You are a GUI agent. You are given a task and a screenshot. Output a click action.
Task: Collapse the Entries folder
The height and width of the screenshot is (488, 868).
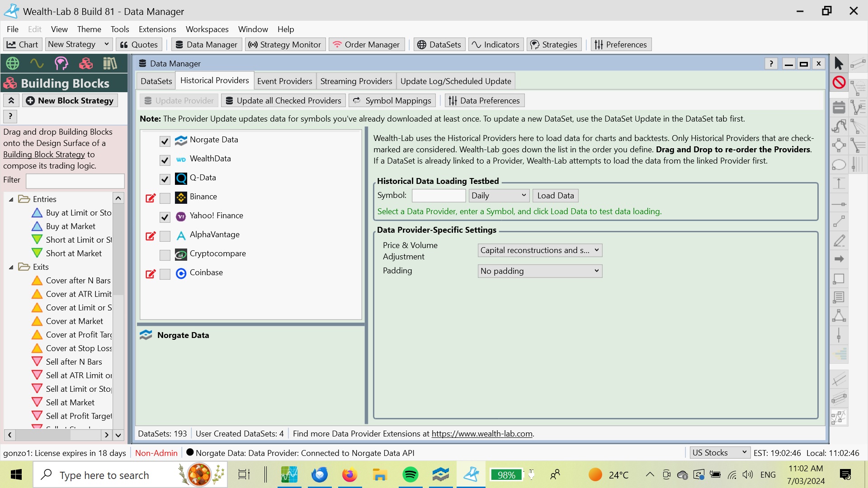[x=11, y=199]
